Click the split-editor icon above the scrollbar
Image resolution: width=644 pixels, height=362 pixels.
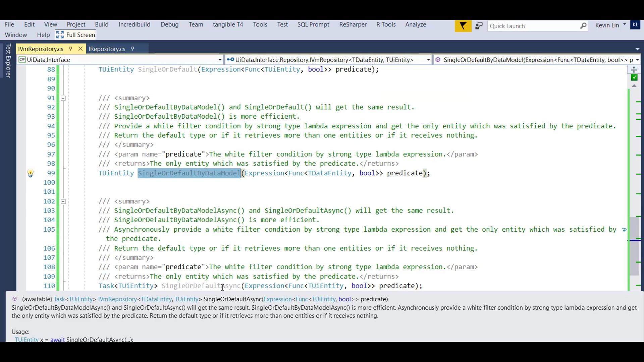(634, 69)
